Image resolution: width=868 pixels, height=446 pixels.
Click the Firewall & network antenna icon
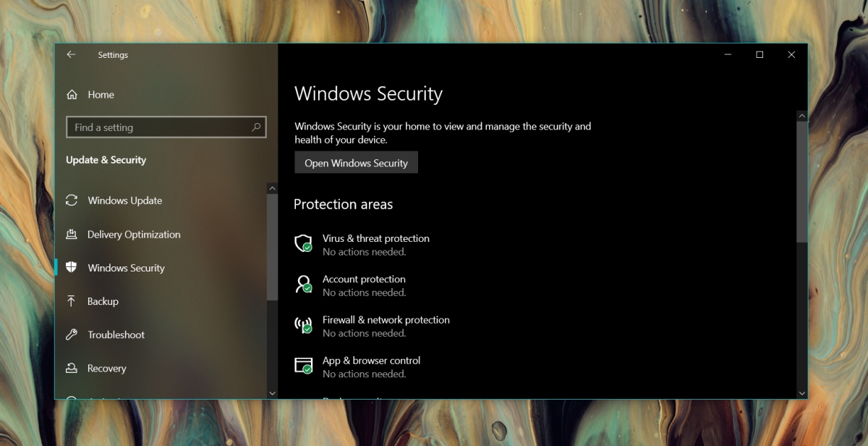304,324
